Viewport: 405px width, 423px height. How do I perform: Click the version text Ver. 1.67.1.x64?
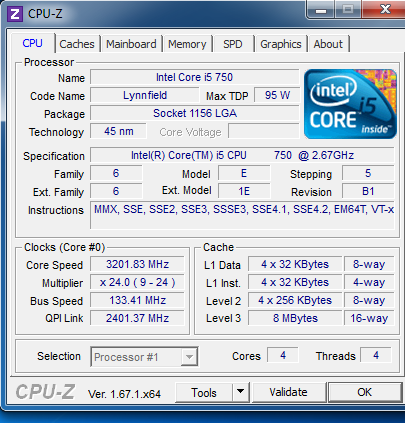[x=124, y=394]
